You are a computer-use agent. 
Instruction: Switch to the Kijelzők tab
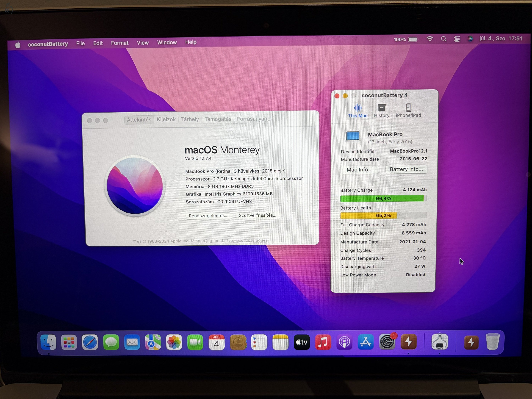[x=166, y=119]
